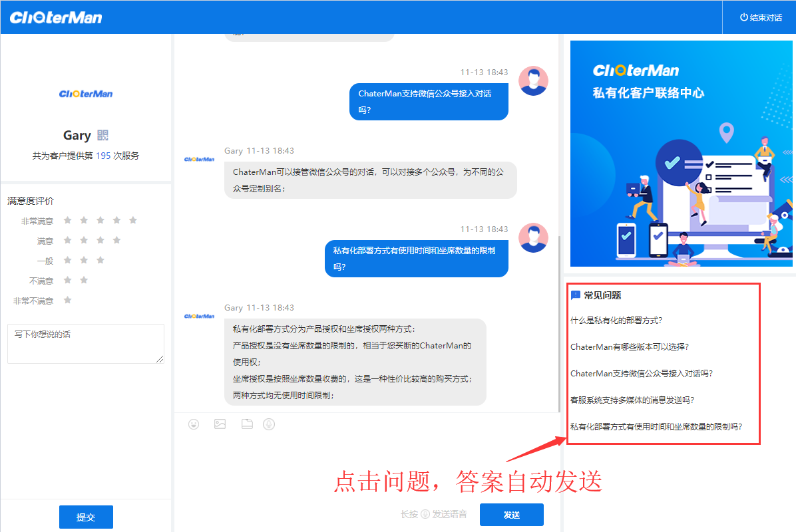Image resolution: width=796 pixels, height=532 pixels.
Task: Rate 非常不满意 with the single star
Action: 67,300
